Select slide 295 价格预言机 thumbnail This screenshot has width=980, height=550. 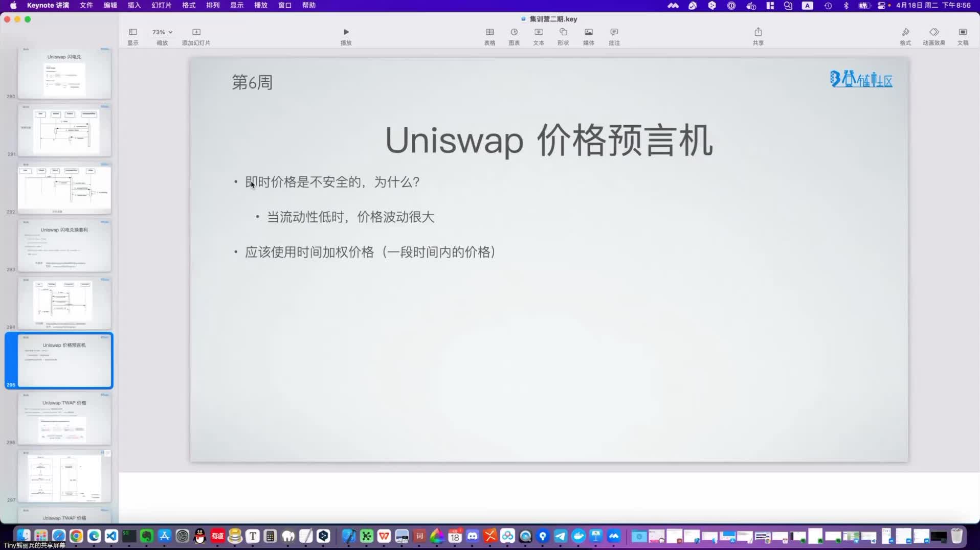tap(64, 361)
